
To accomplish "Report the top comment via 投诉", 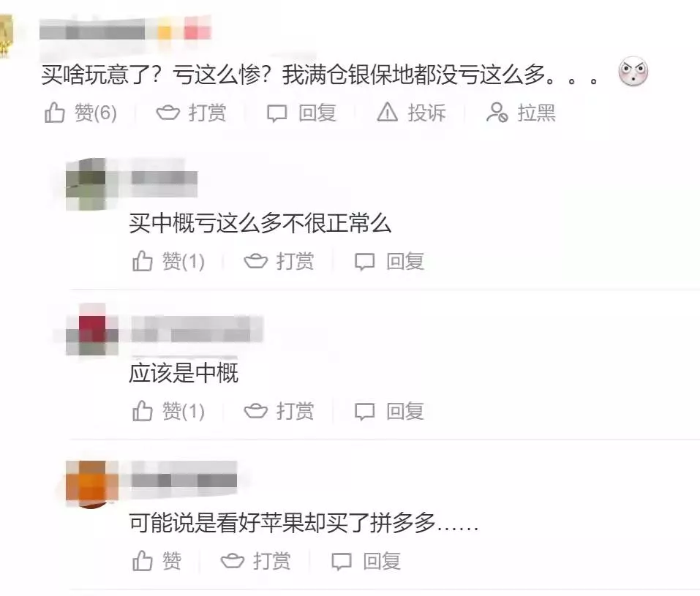I will [x=411, y=113].
